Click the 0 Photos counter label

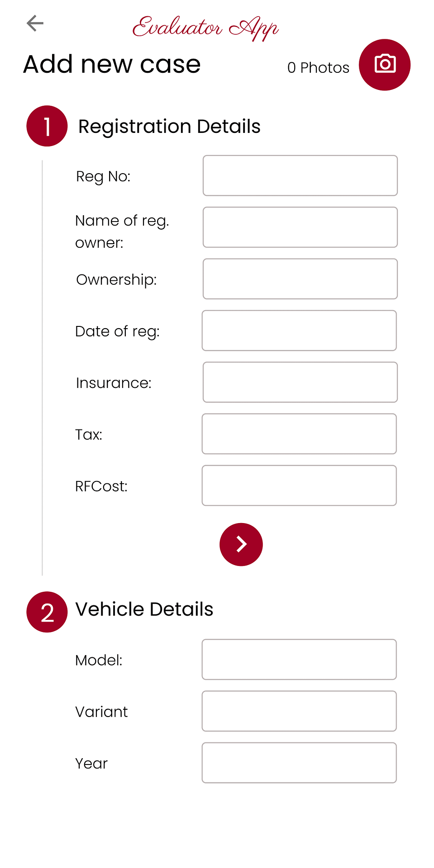click(x=318, y=68)
